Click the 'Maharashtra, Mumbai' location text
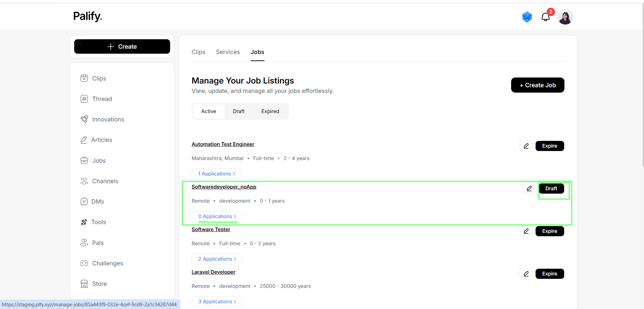 coord(217,158)
